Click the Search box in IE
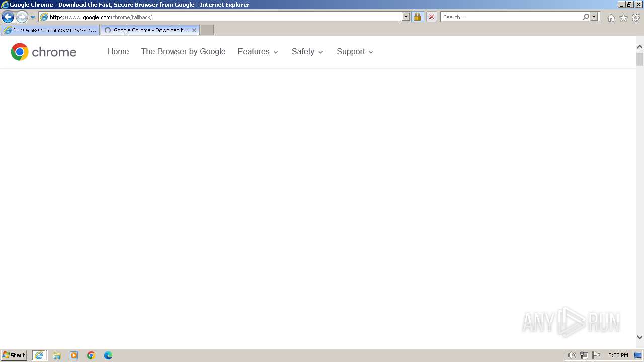The width and height of the screenshot is (644, 362). tap(511, 17)
